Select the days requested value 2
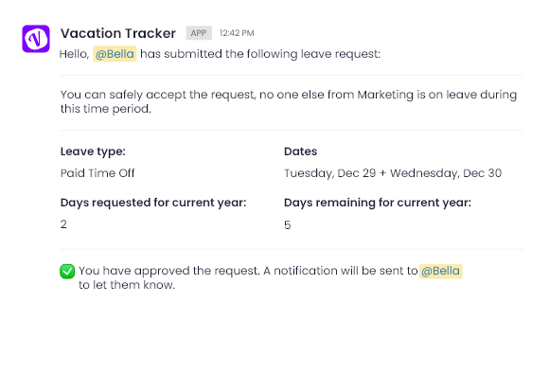This screenshot has width=549, height=392. [63, 224]
